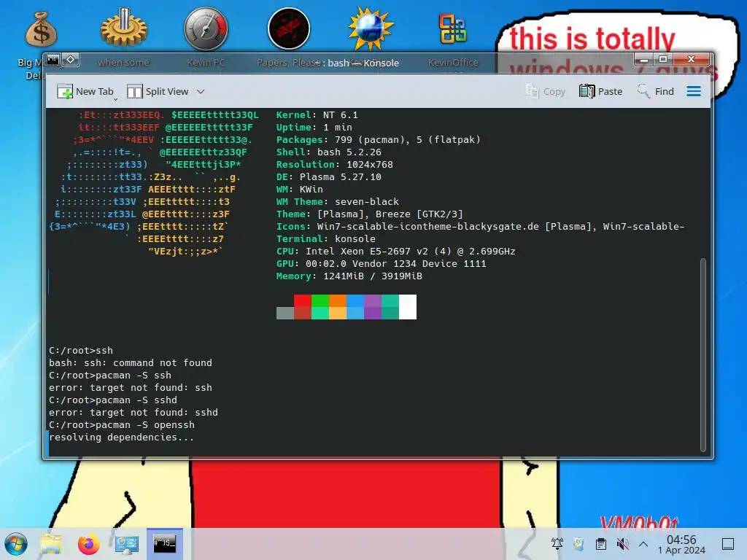
Task: Open the Windows 7 style start menu
Action: [x=16, y=544]
